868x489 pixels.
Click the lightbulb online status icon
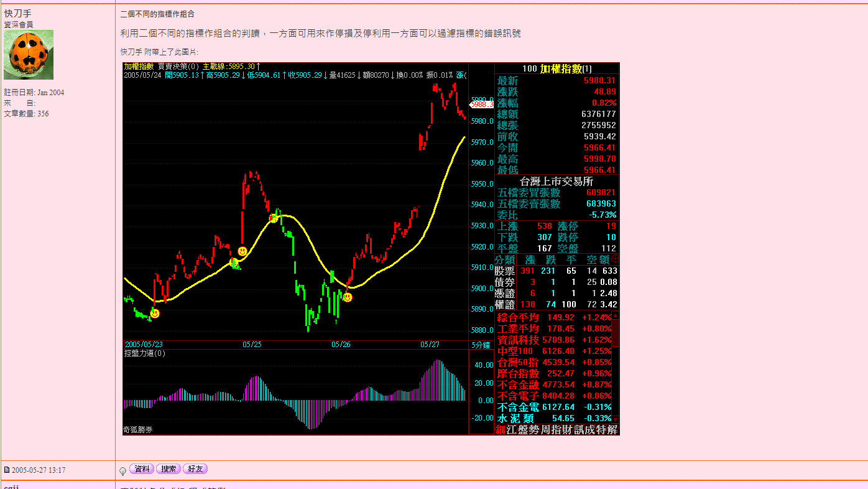pos(123,471)
